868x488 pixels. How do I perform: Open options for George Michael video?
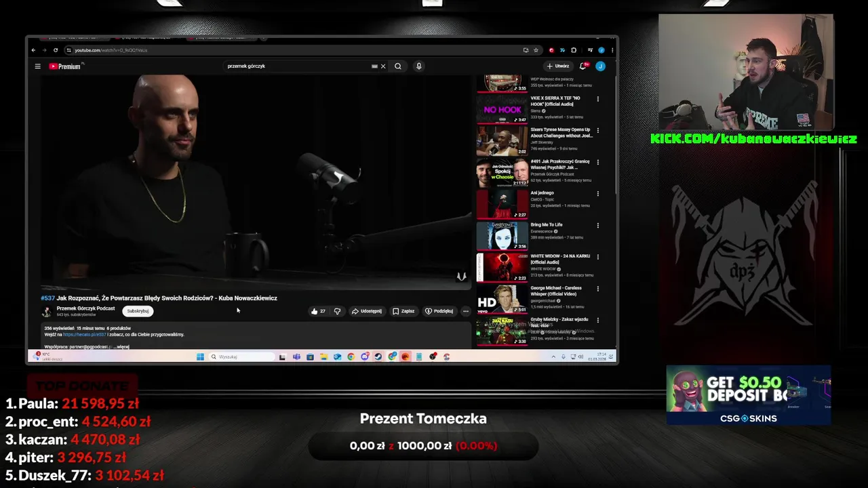[597, 289]
